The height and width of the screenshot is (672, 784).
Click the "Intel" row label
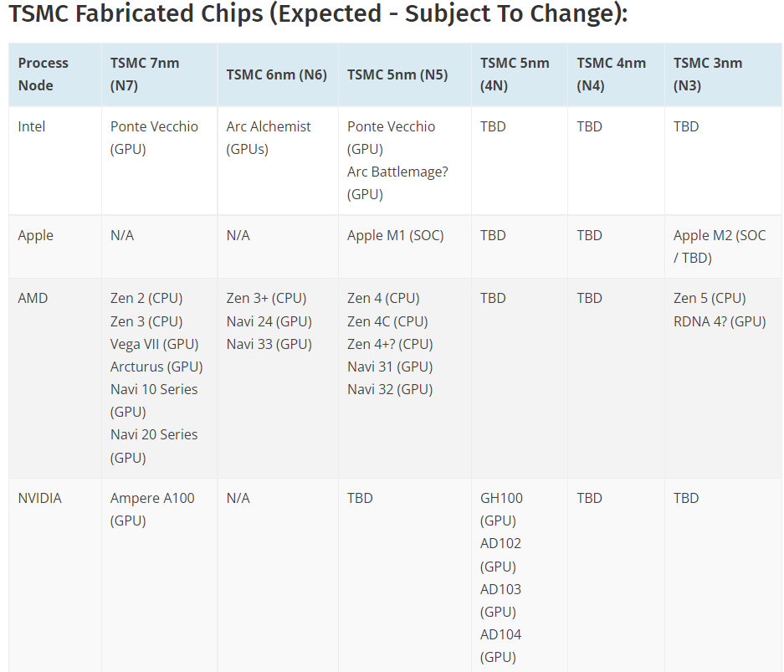(x=32, y=126)
